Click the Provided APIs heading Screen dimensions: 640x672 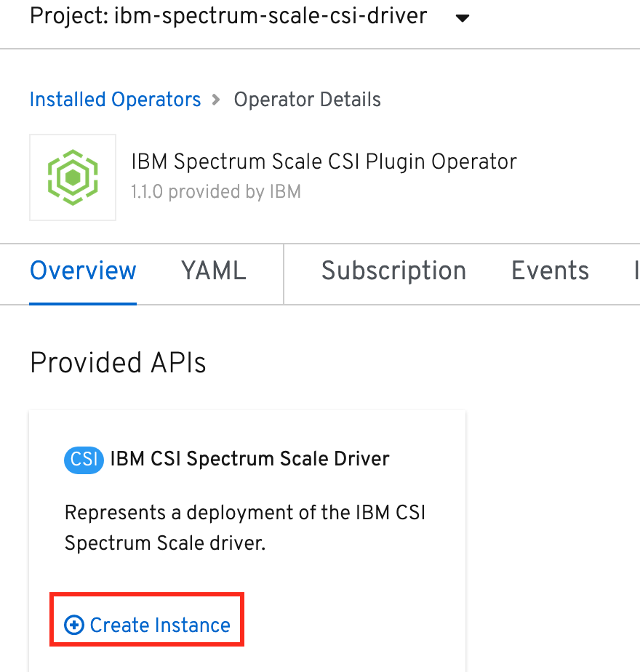click(118, 363)
